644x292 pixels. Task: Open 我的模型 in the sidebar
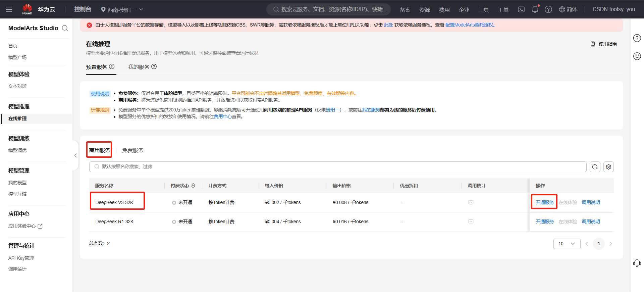[x=17, y=183]
